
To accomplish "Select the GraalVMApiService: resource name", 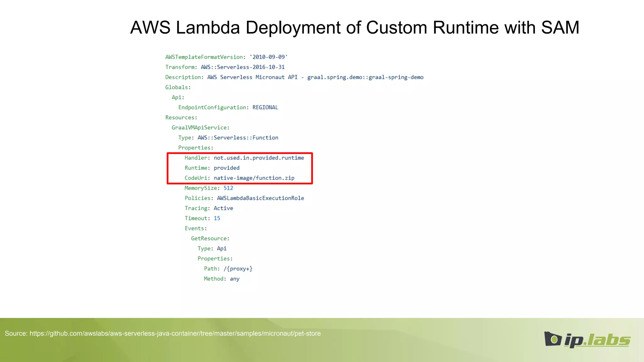I will coord(201,128).
